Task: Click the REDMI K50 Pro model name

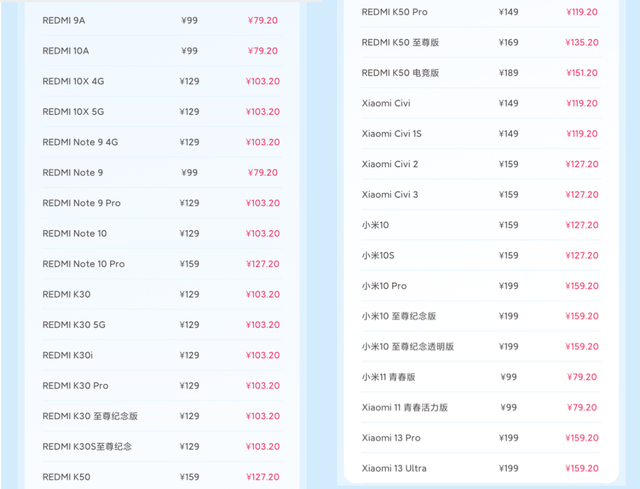Action: pos(394,12)
